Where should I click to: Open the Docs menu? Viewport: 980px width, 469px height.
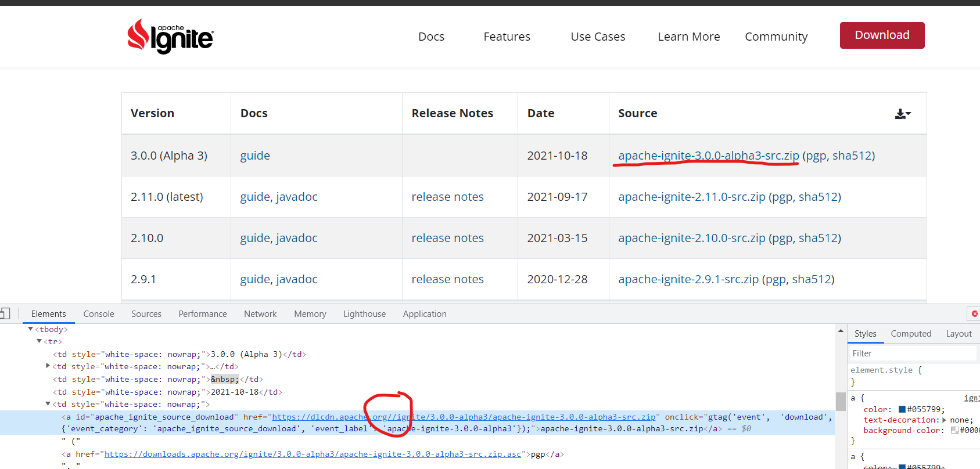[431, 37]
